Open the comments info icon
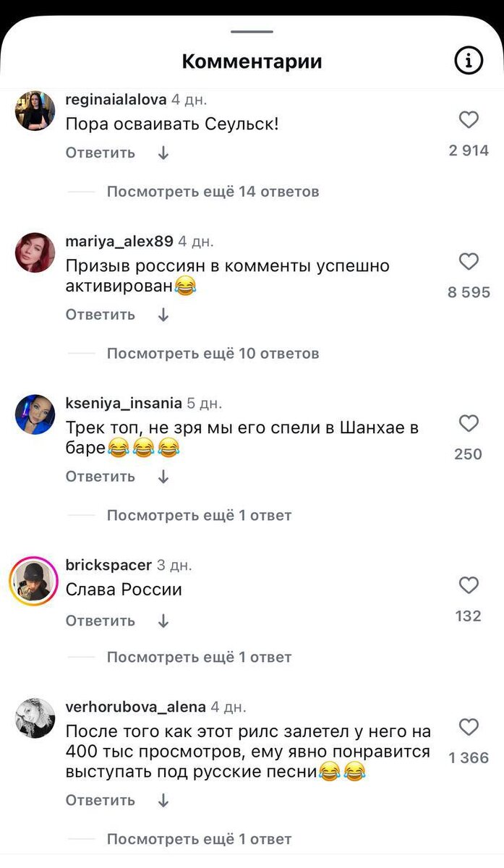The height and width of the screenshot is (868, 504). coord(469,61)
